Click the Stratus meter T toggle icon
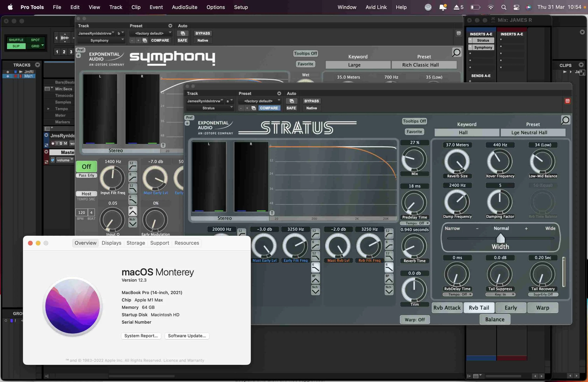Image resolution: width=588 pixels, height=382 pixels. click(x=272, y=213)
